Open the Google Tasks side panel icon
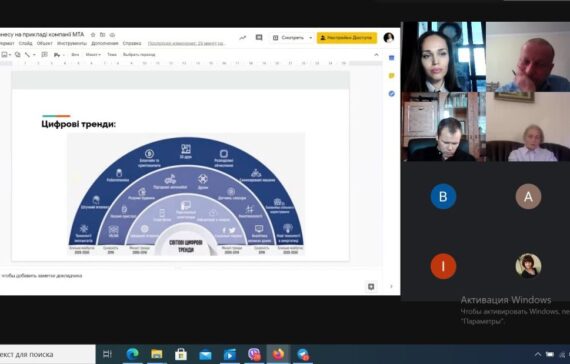The image size is (570, 364). point(392,93)
